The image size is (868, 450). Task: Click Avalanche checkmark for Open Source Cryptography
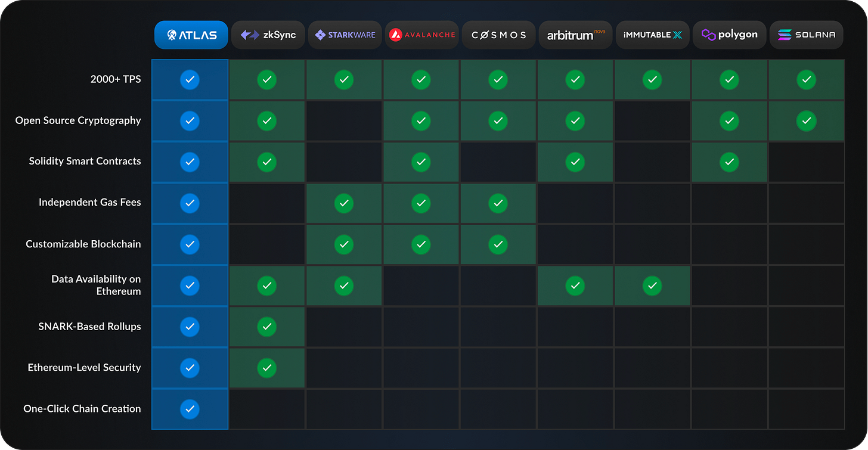pos(421,120)
